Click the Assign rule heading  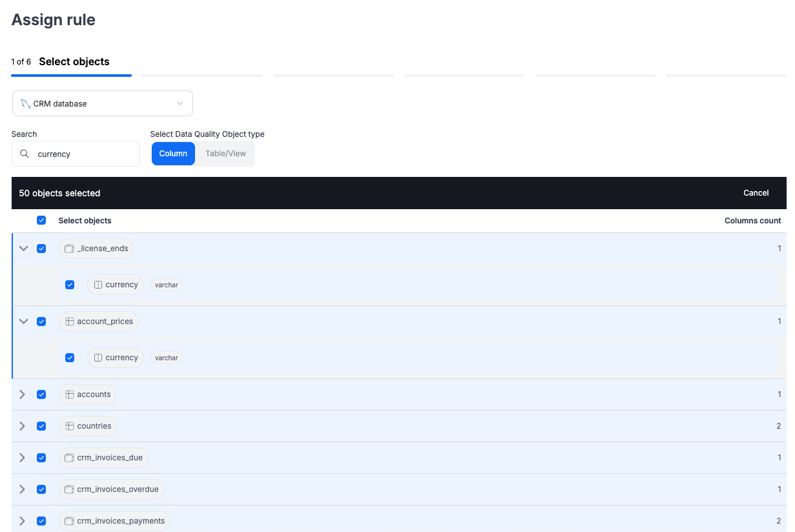pos(54,20)
